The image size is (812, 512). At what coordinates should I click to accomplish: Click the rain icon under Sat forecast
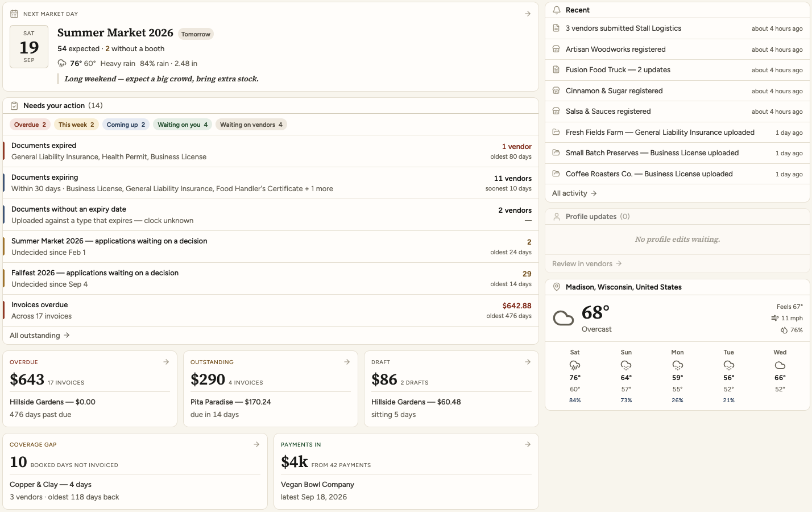pyautogui.click(x=575, y=365)
